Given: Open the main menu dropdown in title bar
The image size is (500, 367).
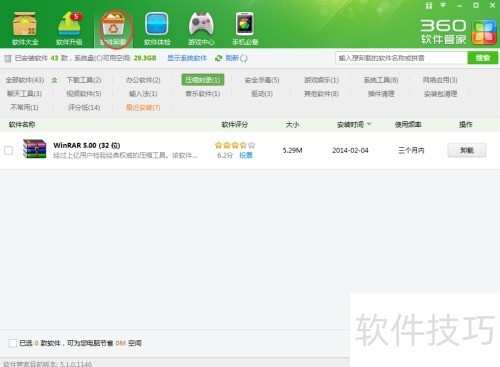Looking at the screenshot, I should pyautogui.click(x=443, y=5).
